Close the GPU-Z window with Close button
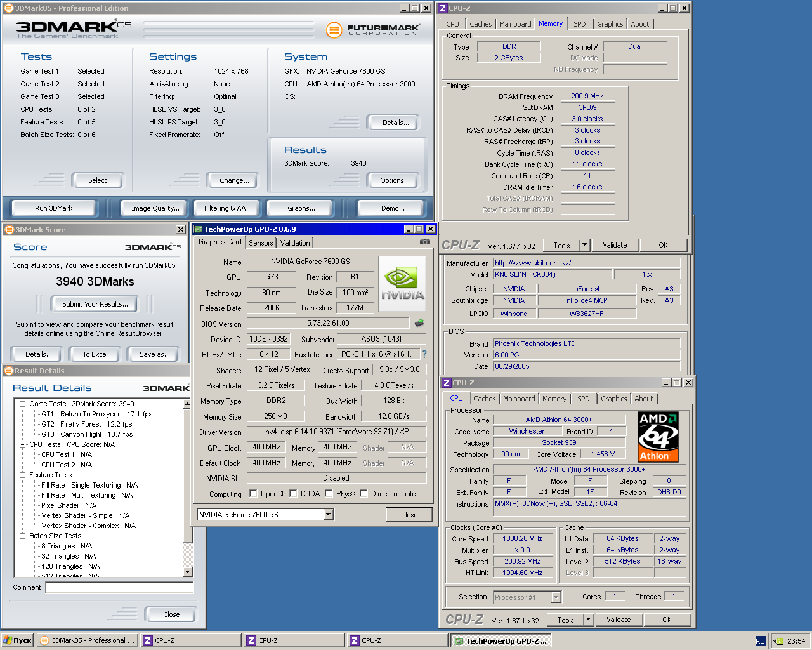812x650 pixels. (409, 515)
